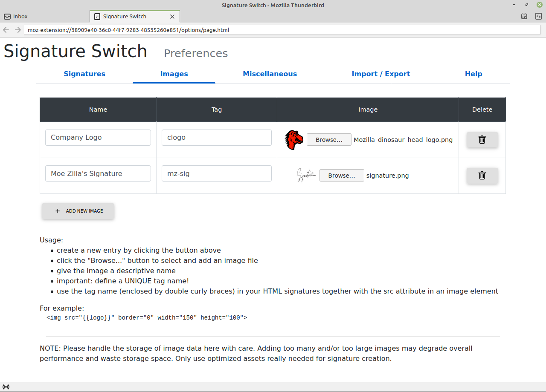The width and height of the screenshot is (546, 392).
Task: Click the img src example code line
Action: pyautogui.click(x=147, y=317)
